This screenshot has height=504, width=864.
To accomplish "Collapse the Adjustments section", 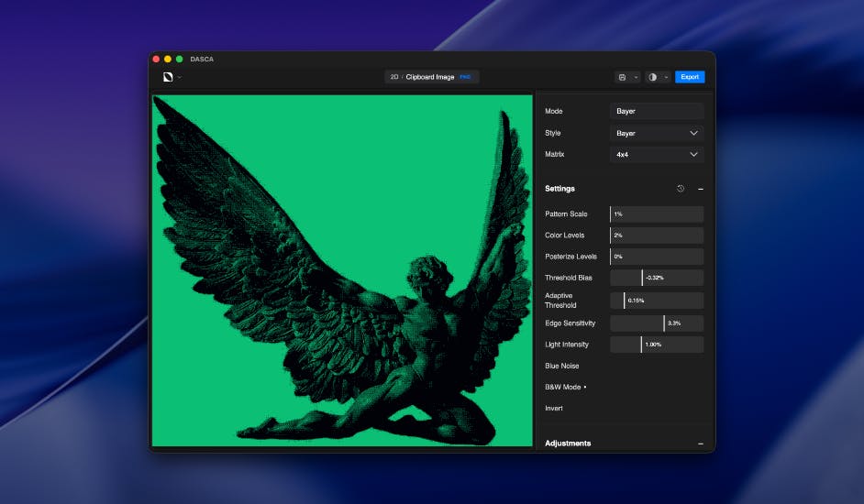I will tap(701, 444).
